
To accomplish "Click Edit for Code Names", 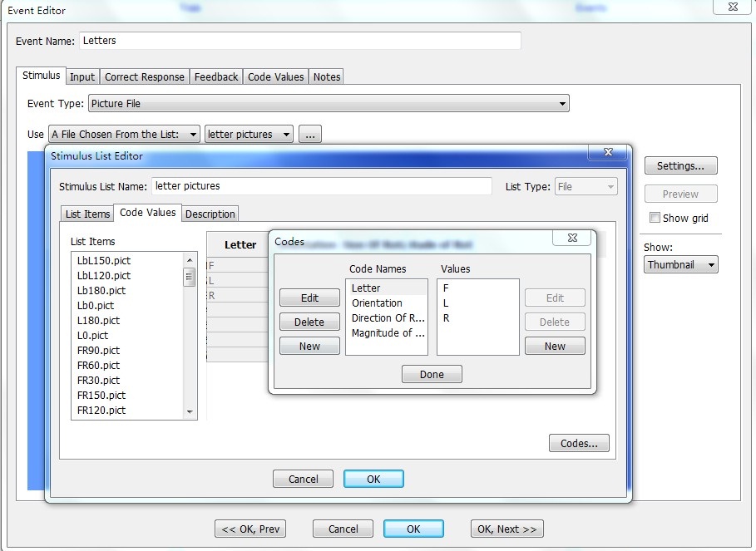I will pos(309,298).
